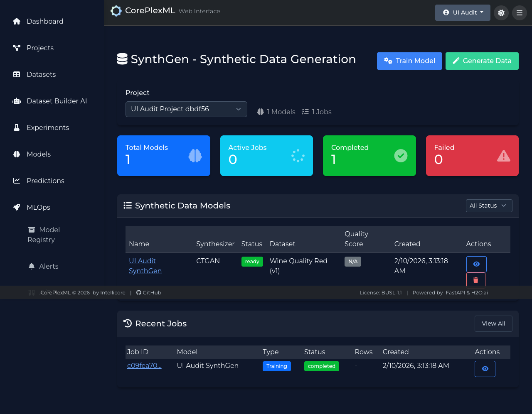The width and height of the screenshot is (532, 414).
Task: Click the CorePlexML hexagon logo icon
Action: 116,11
